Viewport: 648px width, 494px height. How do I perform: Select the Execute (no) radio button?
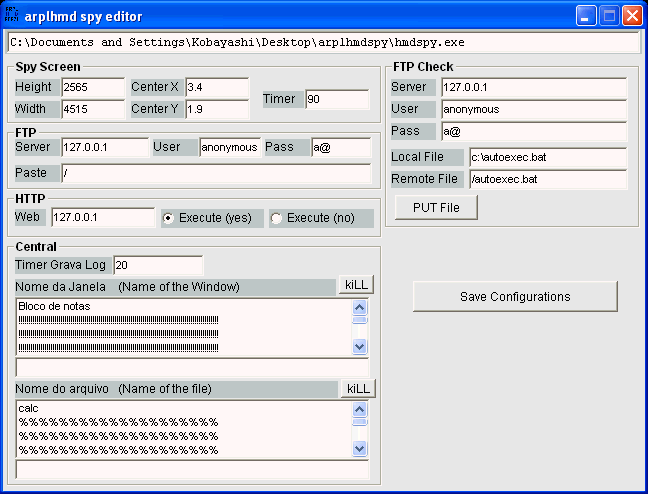click(277, 218)
